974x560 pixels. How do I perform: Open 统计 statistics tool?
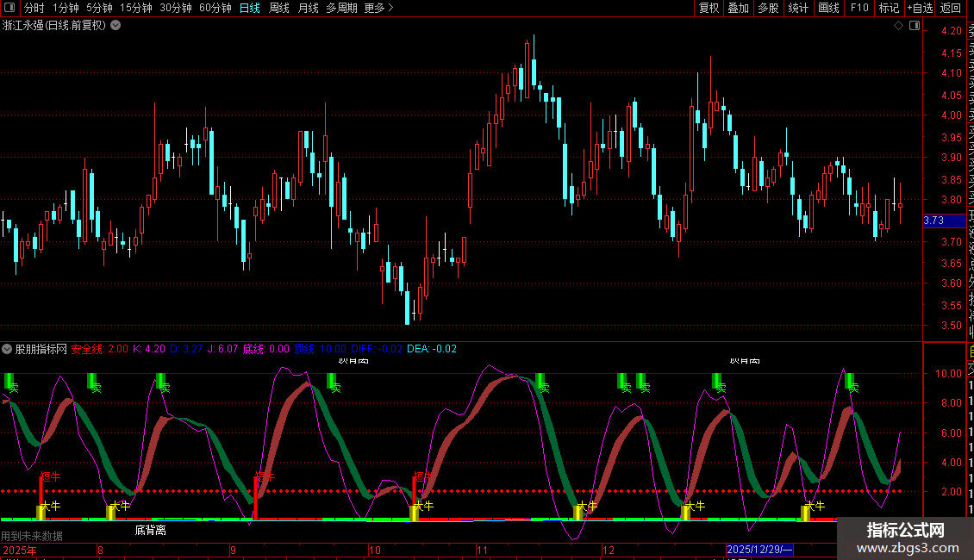point(798,9)
